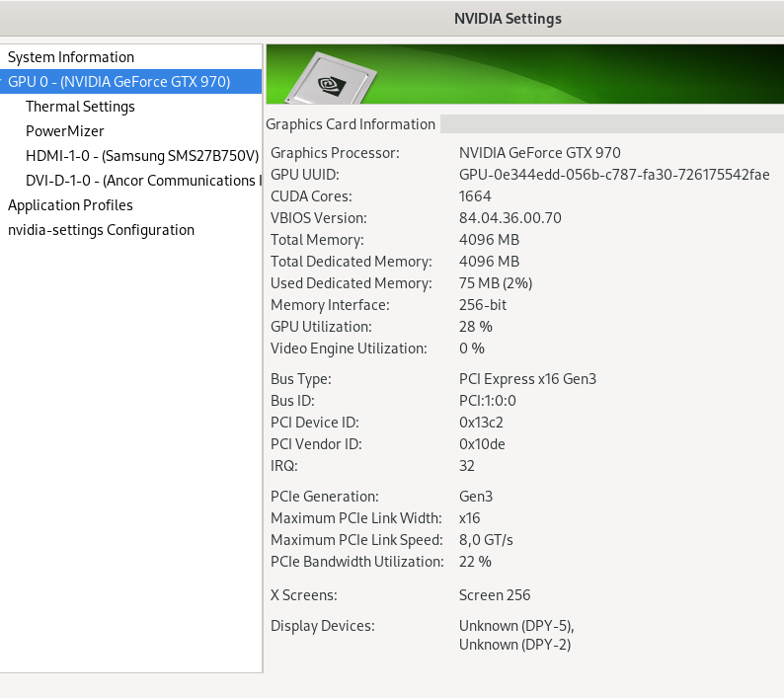Image resolution: width=784 pixels, height=698 pixels.
Task: Click GPU Utilization value 28 %
Action: pos(476,327)
